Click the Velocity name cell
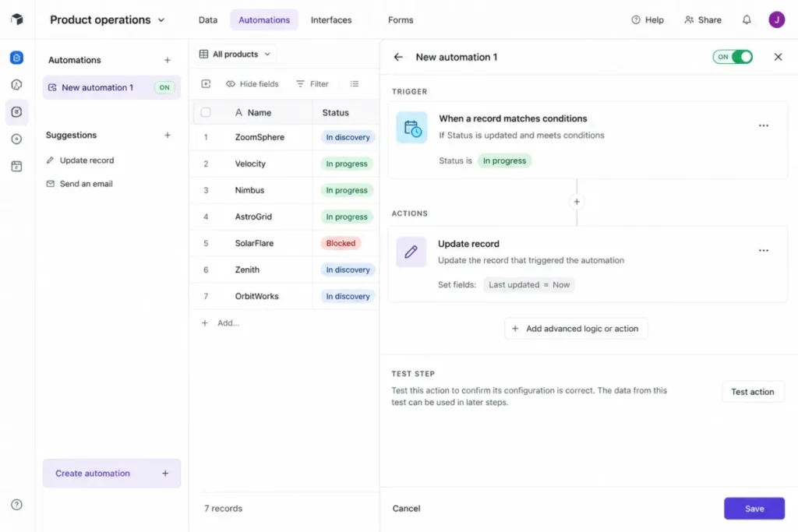Image resolution: width=798 pixels, height=532 pixels. (x=250, y=164)
